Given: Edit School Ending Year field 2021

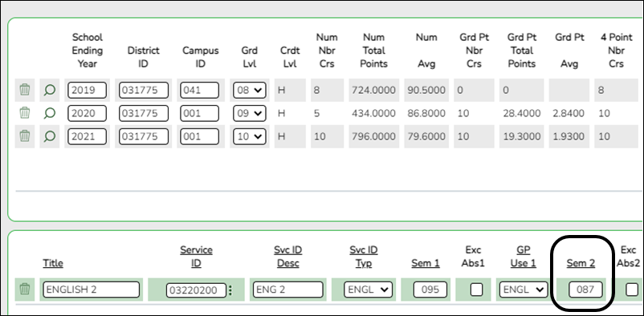Looking at the screenshot, I should click(x=87, y=136).
